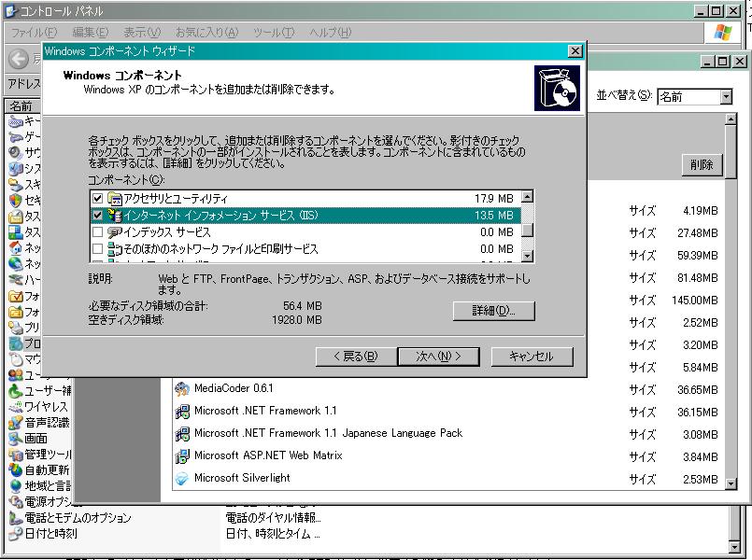
Task: Close the Windows コンポーネント ウィザード dialog
Action: click(x=575, y=51)
